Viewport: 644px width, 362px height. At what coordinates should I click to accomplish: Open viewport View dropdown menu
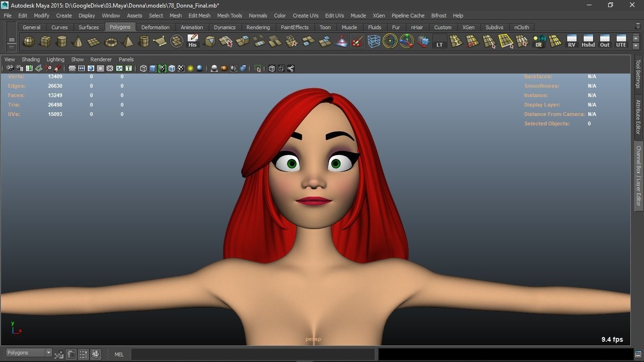click(9, 59)
